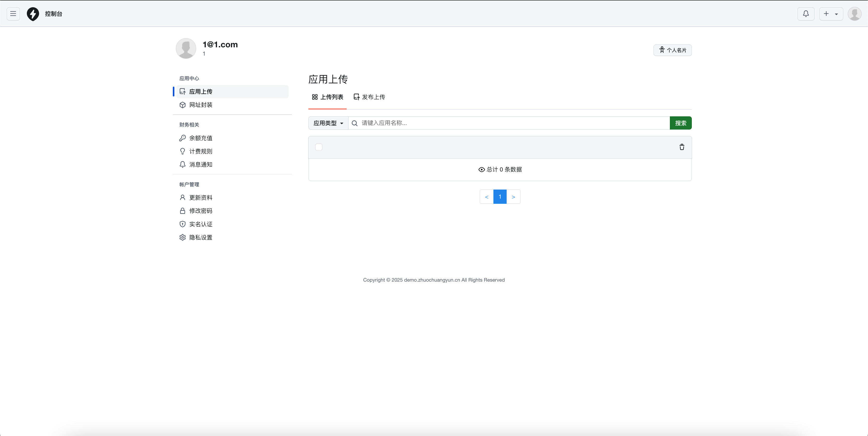Open 网址封装 from the sidebar
868x436 pixels.
[x=200, y=105]
